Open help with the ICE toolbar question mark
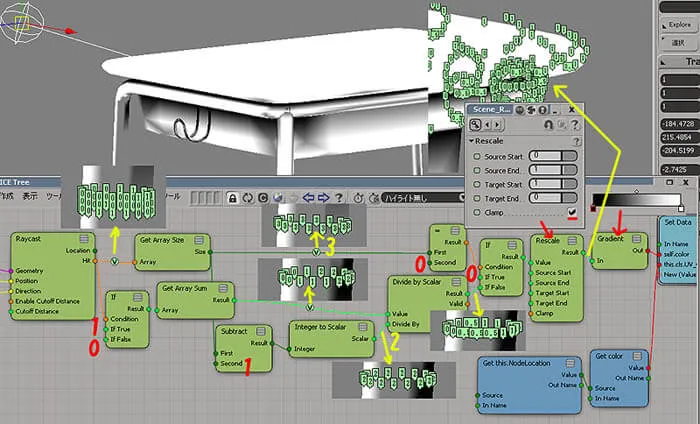The image size is (700, 424). click(x=339, y=198)
